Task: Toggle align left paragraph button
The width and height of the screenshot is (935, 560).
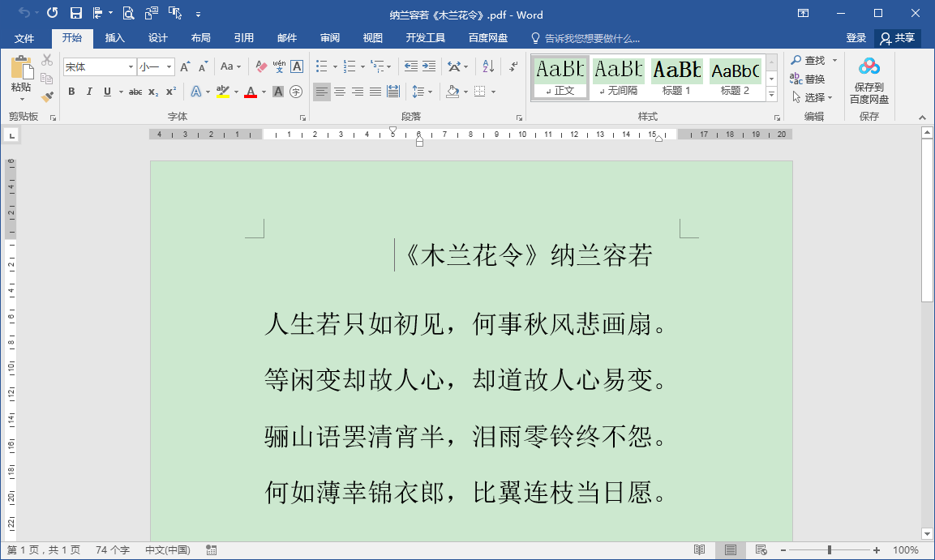Action: (322, 92)
